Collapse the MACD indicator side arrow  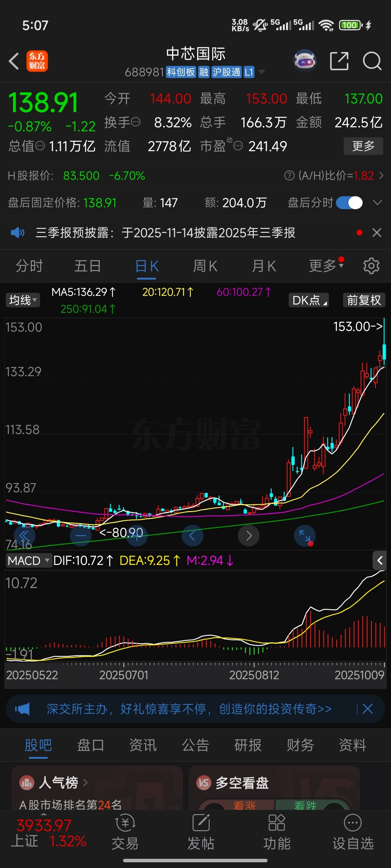(x=379, y=561)
